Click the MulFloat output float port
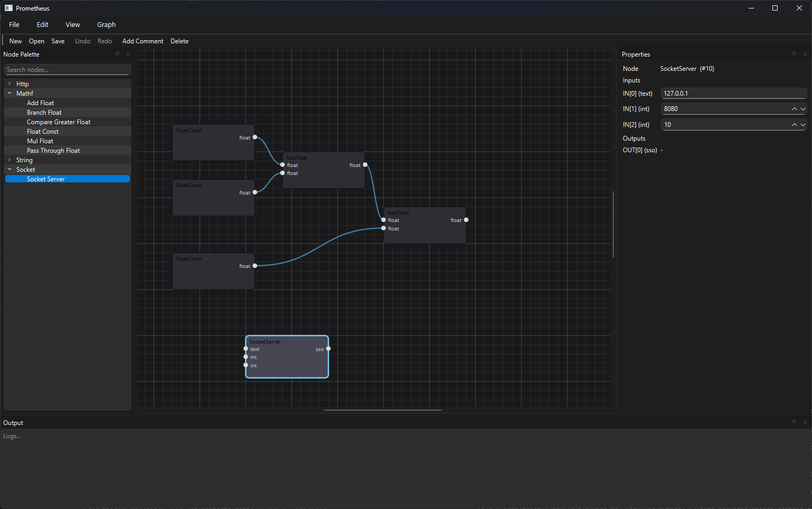 [365, 165]
